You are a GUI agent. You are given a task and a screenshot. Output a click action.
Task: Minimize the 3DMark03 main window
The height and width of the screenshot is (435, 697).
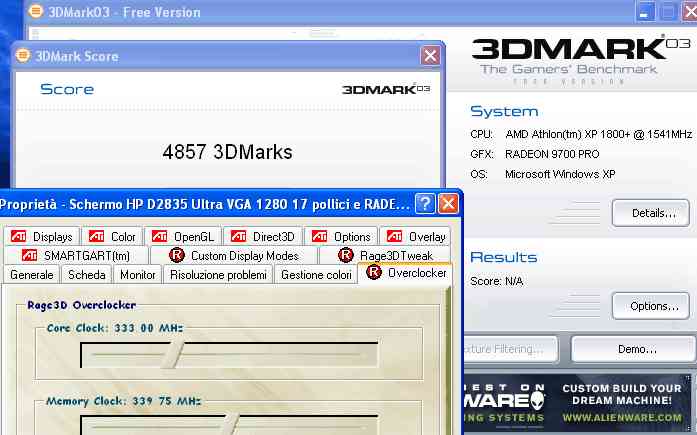pos(645,12)
